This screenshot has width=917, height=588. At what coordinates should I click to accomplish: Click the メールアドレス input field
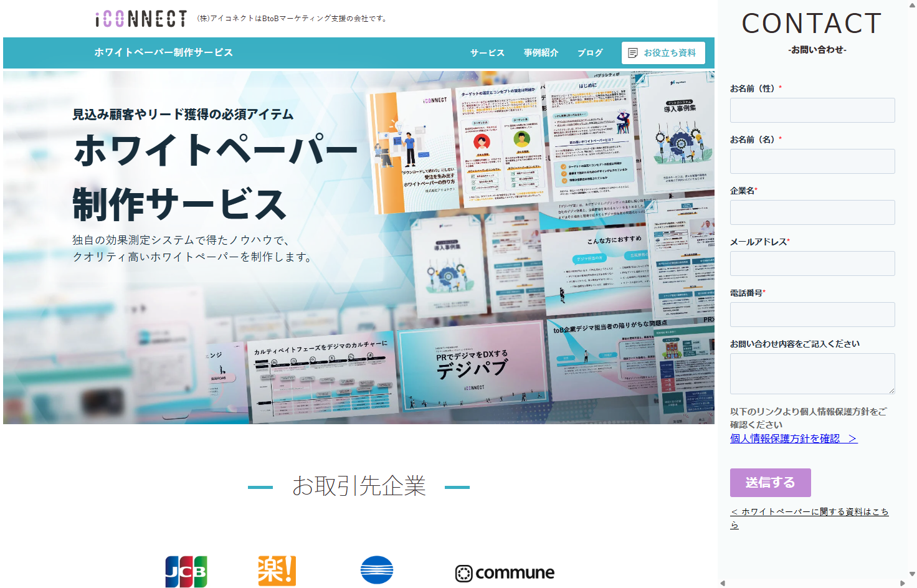[812, 263]
